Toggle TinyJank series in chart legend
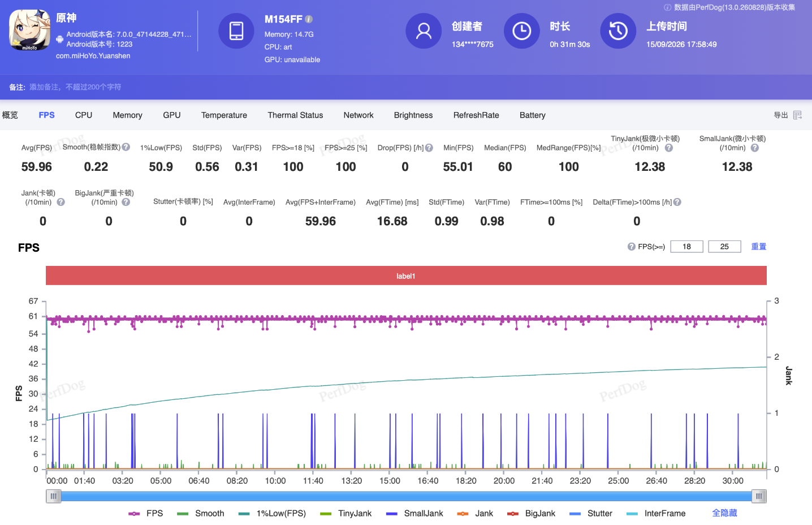 [346, 513]
